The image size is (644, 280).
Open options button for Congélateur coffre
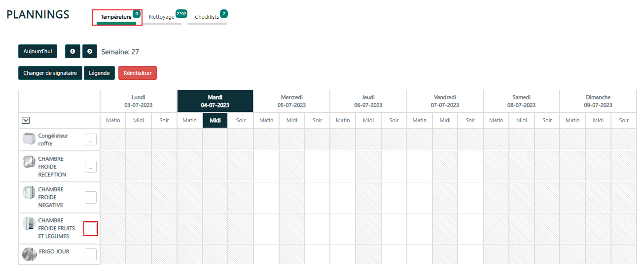coord(91,140)
